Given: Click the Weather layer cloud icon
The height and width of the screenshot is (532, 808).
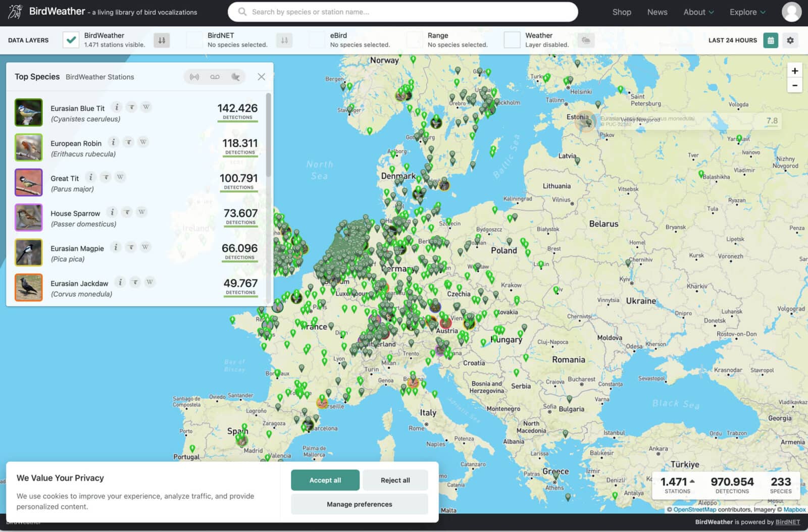Looking at the screenshot, I should (586, 40).
